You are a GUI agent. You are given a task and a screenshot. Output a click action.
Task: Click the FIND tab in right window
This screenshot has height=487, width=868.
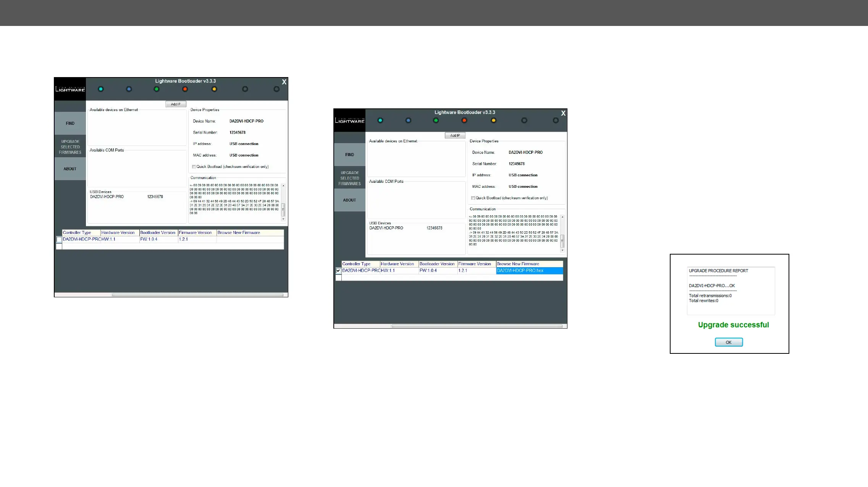(350, 155)
